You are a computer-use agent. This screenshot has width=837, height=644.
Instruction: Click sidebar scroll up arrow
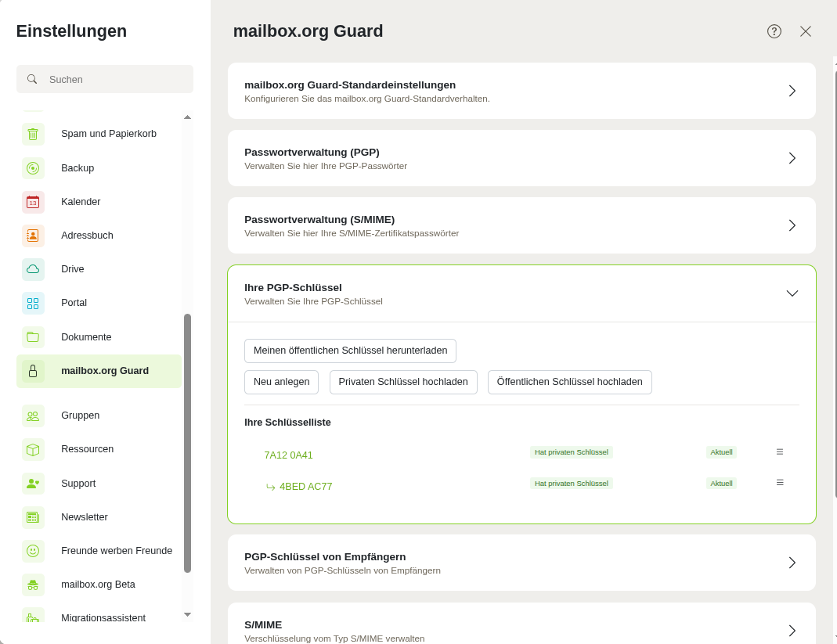tap(187, 117)
